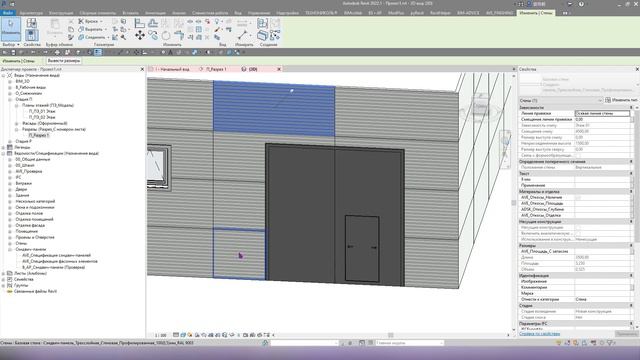Click the Copy to clipboard icon
Image resolution: width=640 pixels, height=360 pixels.
(x=71, y=29)
